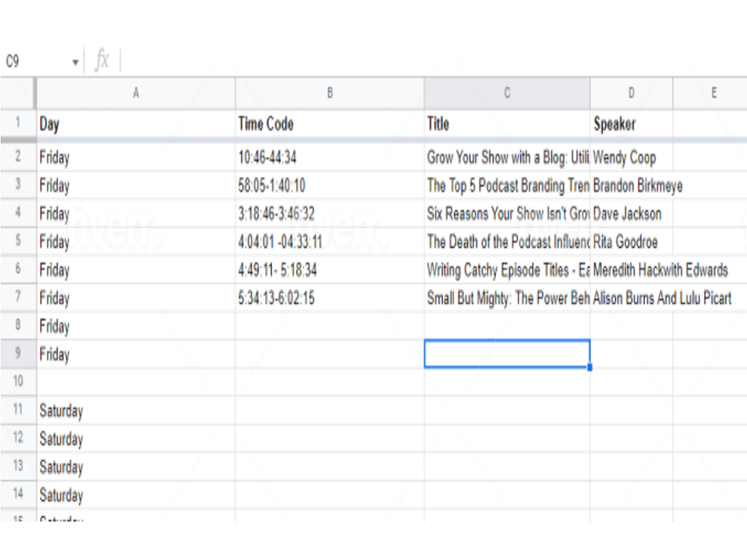The width and height of the screenshot is (747, 560).
Task: Select column A header
Action: [x=136, y=93]
